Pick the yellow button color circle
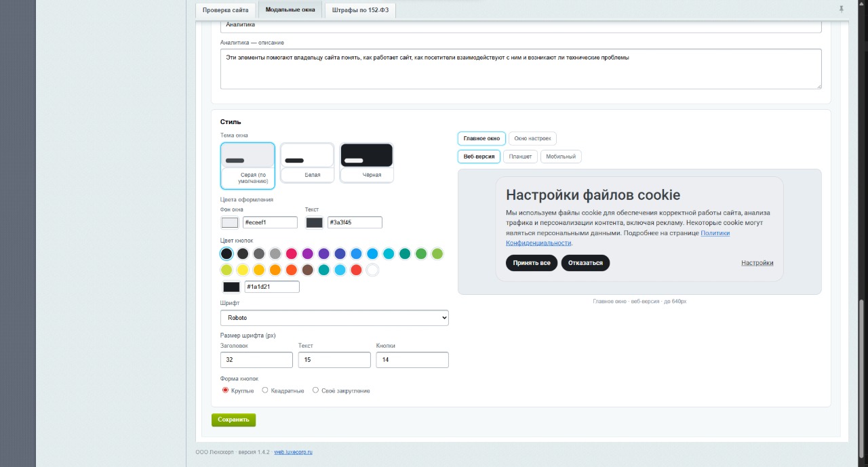Image resolution: width=868 pixels, height=467 pixels. (243, 270)
